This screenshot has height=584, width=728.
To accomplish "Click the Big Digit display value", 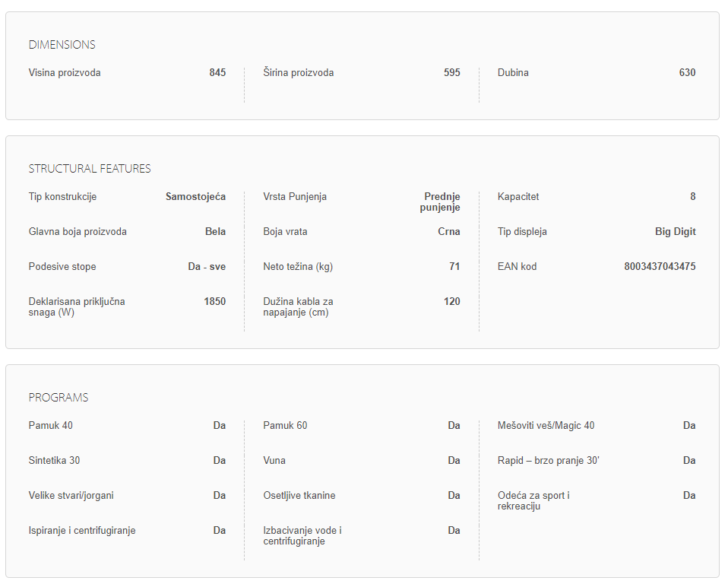I will click(675, 232).
